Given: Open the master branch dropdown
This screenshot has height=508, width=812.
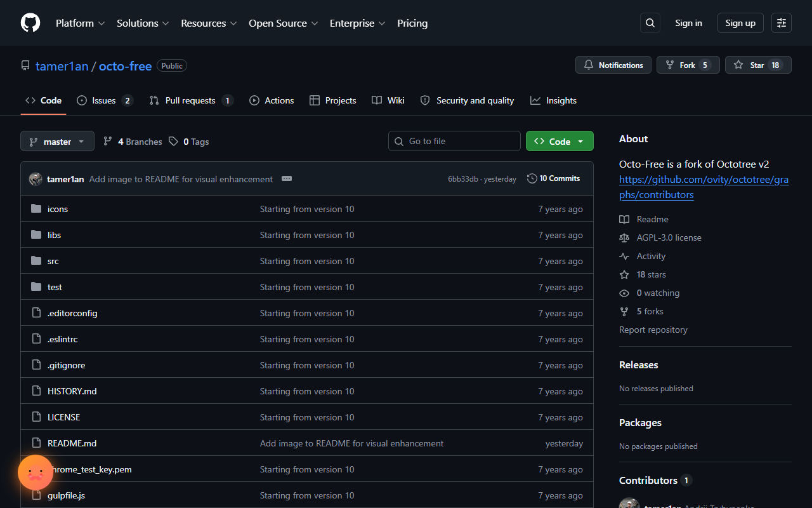Looking at the screenshot, I should tap(57, 141).
